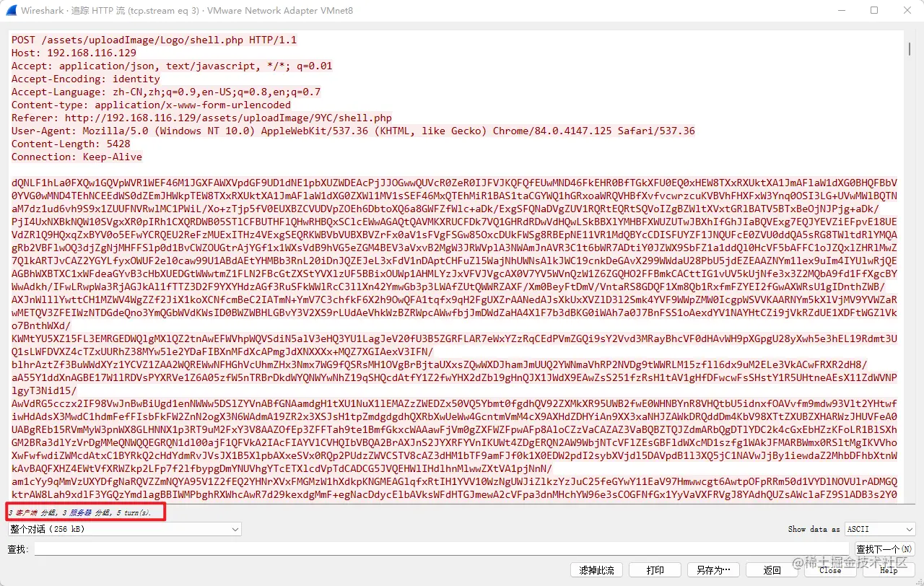Screen dimensions: 924x586
Task: Click the vertical scrollbar thumb of the stream
Action: (910, 48)
